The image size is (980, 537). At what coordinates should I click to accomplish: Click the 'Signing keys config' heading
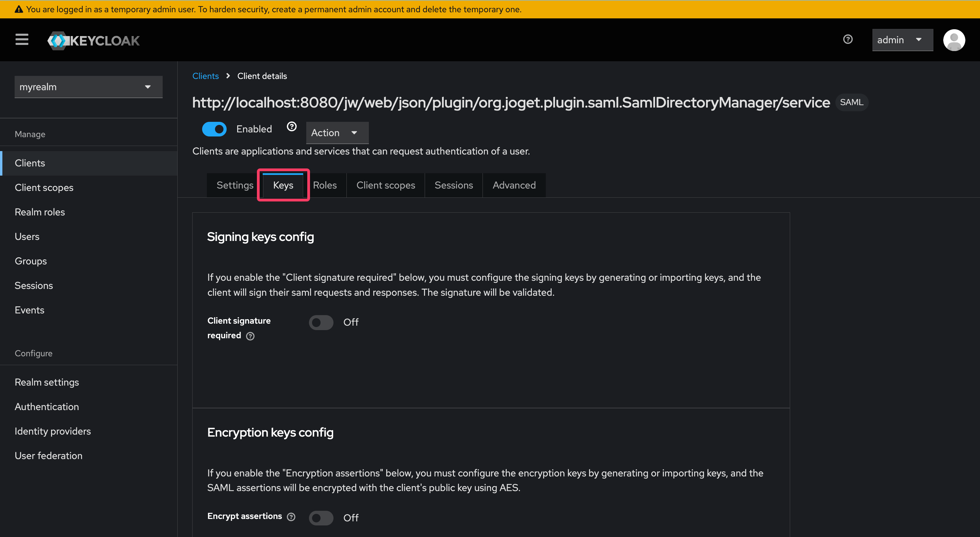click(261, 237)
